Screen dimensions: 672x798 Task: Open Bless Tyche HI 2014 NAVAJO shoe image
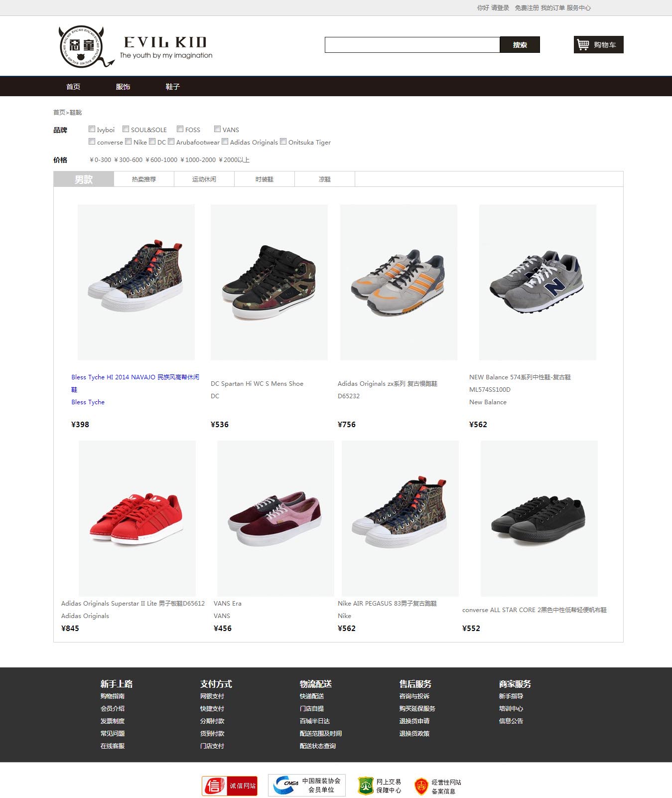[x=136, y=282]
